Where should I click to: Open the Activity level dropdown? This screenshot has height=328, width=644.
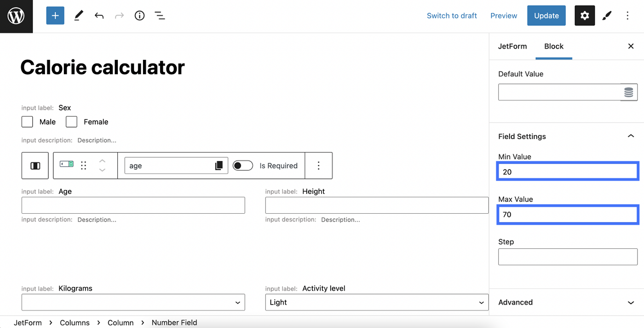[x=376, y=302]
